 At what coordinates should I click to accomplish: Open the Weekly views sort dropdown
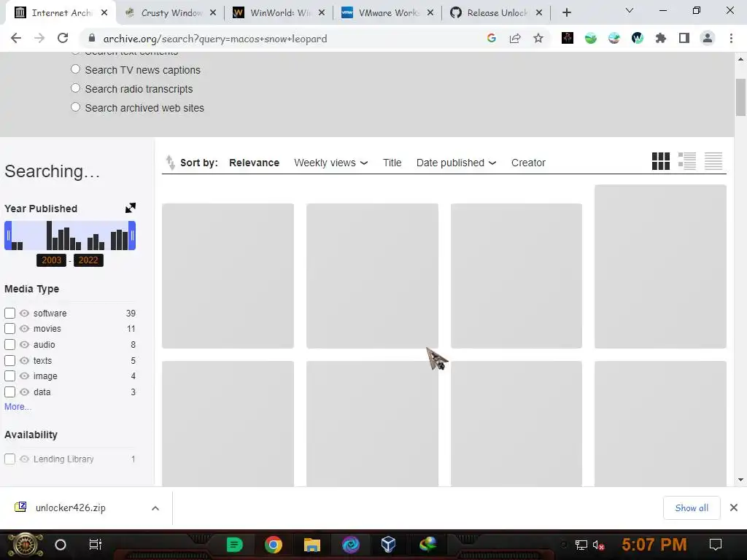(x=330, y=163)
